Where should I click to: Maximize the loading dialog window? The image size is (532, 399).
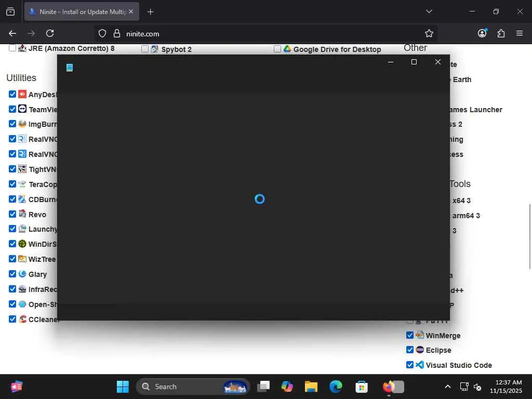coord(414,62)
